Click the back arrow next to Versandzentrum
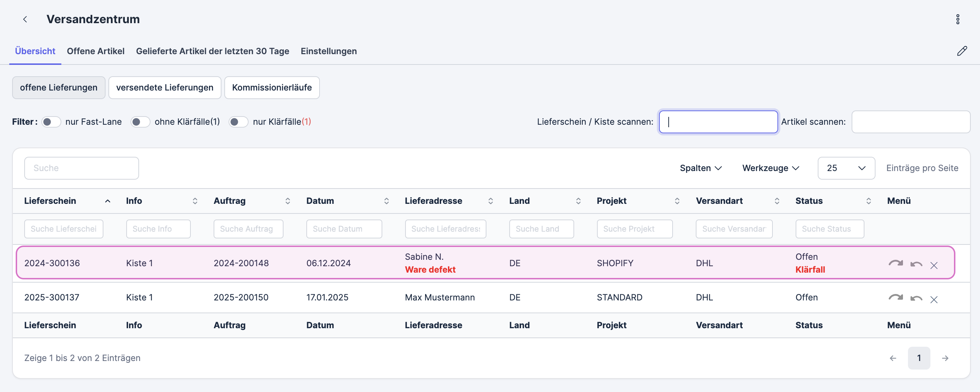Screen dimensions: 980x392 tap(25, 19)
